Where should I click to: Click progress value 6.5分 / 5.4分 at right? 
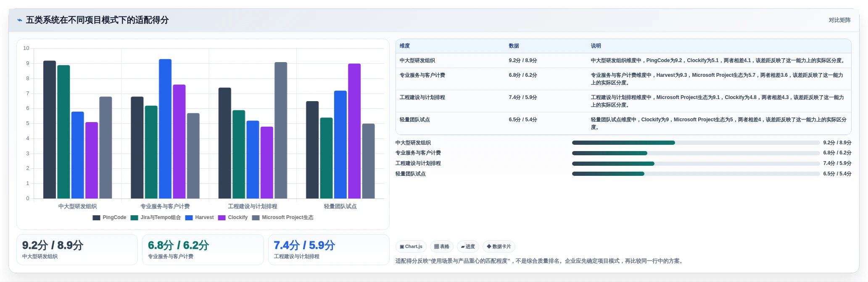click(837, 174)
